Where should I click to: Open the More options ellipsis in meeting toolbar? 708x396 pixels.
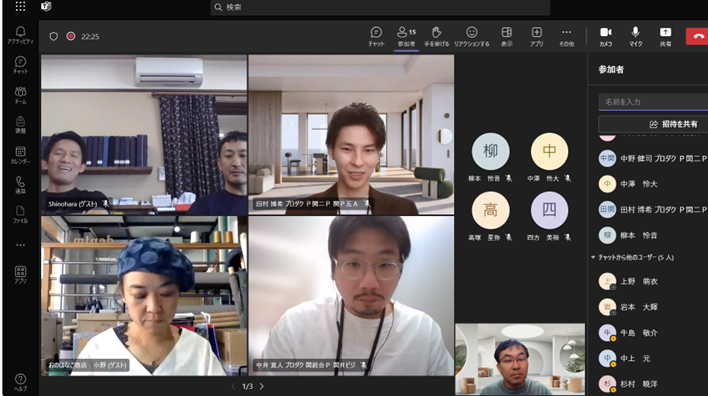(x=566, y=37)
